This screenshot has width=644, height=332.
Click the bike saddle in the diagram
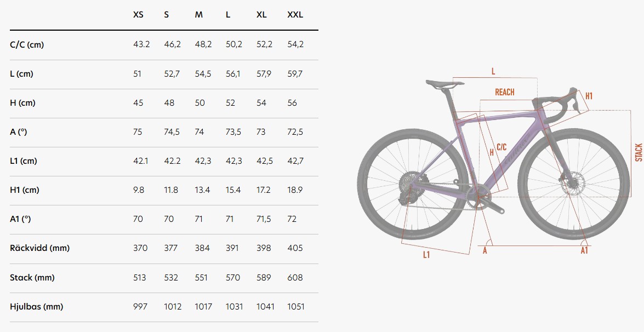[x=444, y=84]
